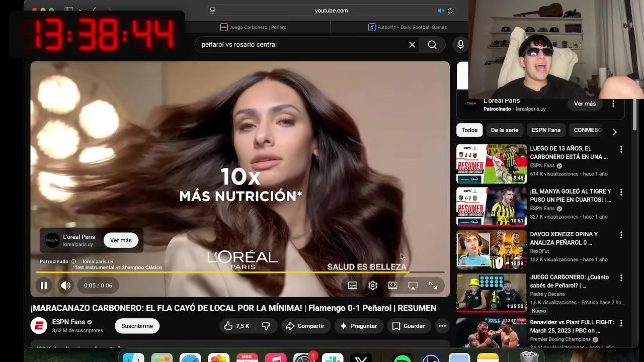Reload the page in Safari
This screenshot has width=644, height=362.
(450, 11)
